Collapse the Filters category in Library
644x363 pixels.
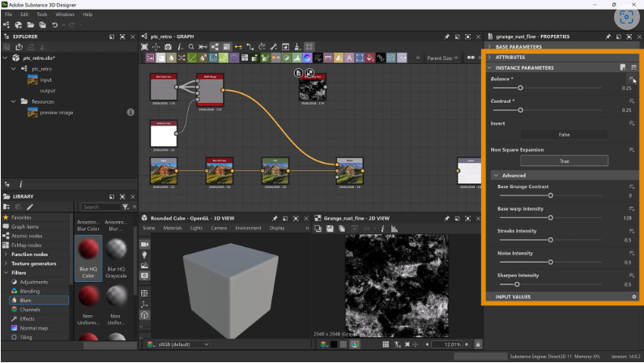[6, 273]
